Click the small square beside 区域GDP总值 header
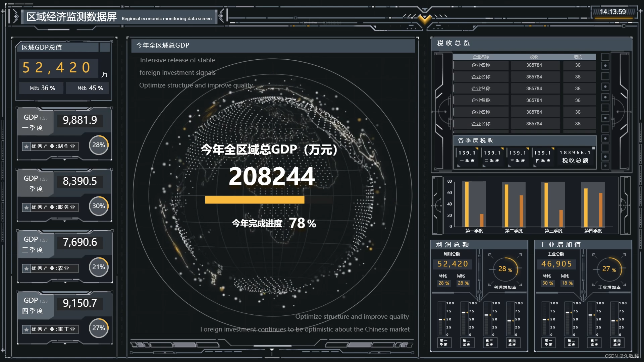 click(x=105, y=47)
